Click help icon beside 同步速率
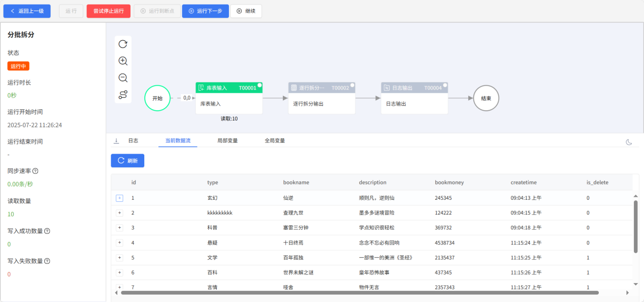This screenshot has width=644, height=302. click(36, 171)
